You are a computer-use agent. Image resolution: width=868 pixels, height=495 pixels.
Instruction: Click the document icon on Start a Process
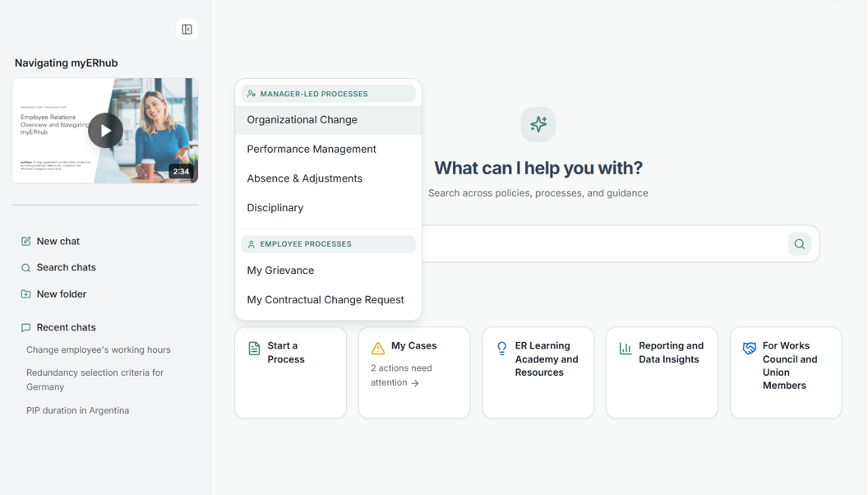click(254, 349)
